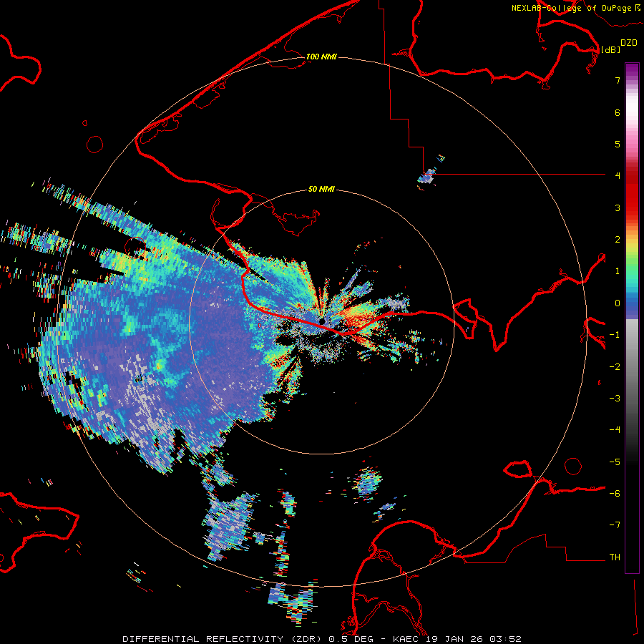The width and height of the screenshot is (644, 644).
Task: Click the -5 value on the dB scale
Action: (x=615, y=462)
